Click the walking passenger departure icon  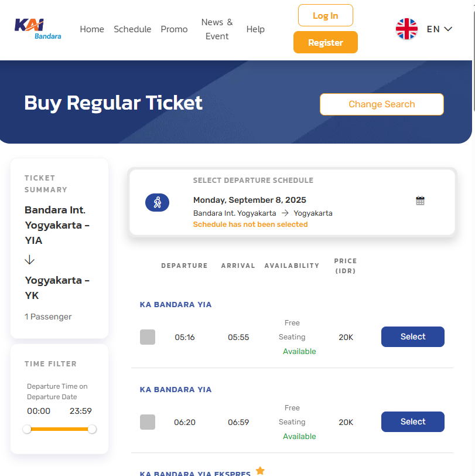point(157,203)
